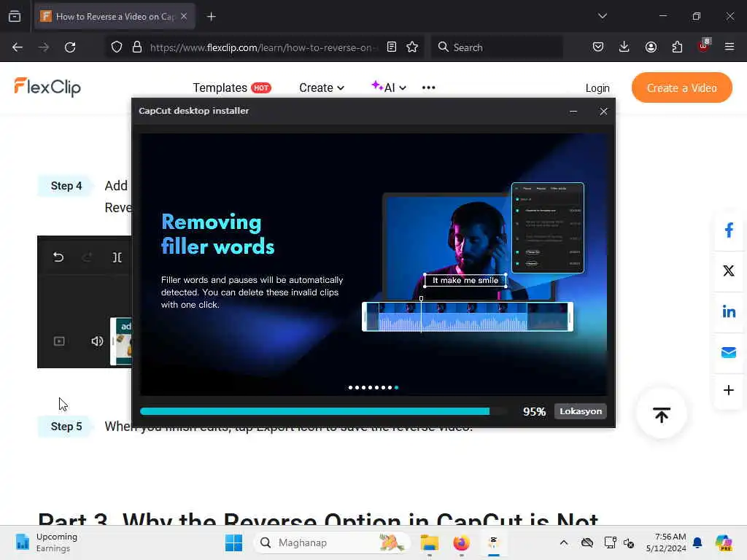Screen dimensions: 747x560
Task: Click the speaker volume icon in tutorial image
Action: [97, 341]
